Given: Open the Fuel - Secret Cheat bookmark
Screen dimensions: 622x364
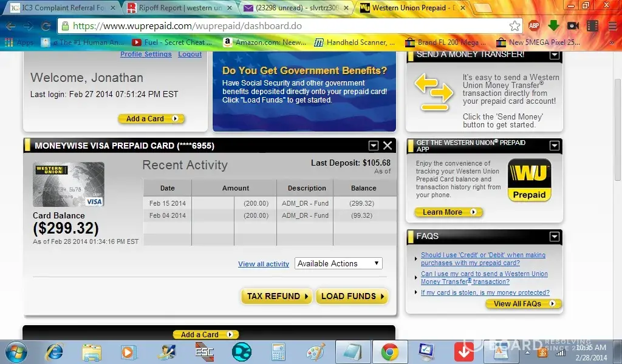Looking at the screenshot, I should 172,42.
